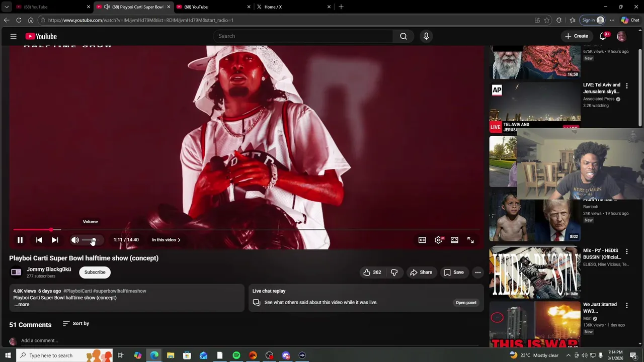The width and height of the screenshot is (644, 362).
Task: Search with your voice microphone
Action: (426, 36)
